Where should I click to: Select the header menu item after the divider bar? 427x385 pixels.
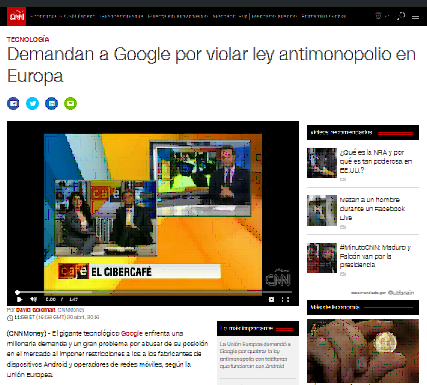pos(274,16)
